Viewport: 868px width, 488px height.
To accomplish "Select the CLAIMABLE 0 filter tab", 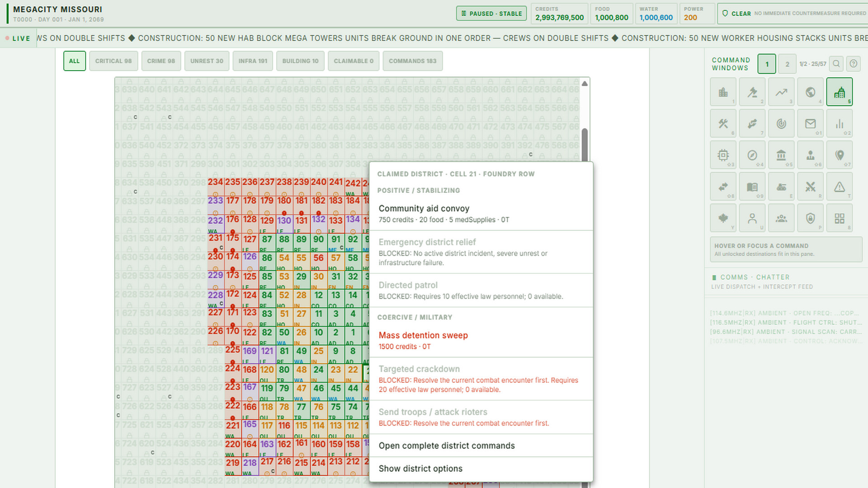I will pos(354,61).
